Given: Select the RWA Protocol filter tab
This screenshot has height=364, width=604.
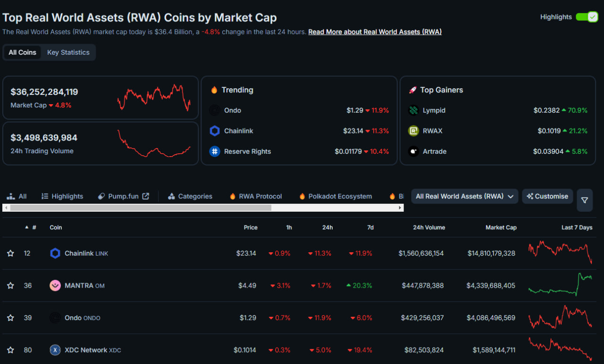Looking at the screenshot, I should 256,196.
